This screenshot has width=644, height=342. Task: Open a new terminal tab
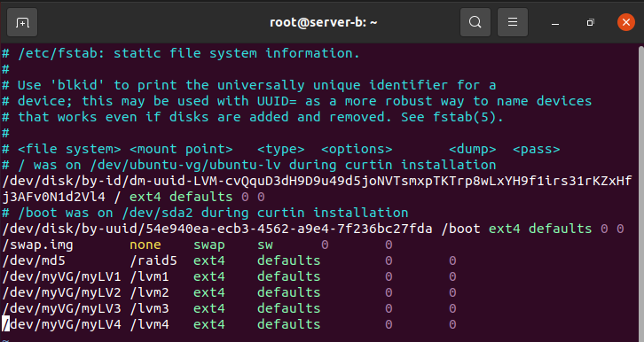coord(22,22)
